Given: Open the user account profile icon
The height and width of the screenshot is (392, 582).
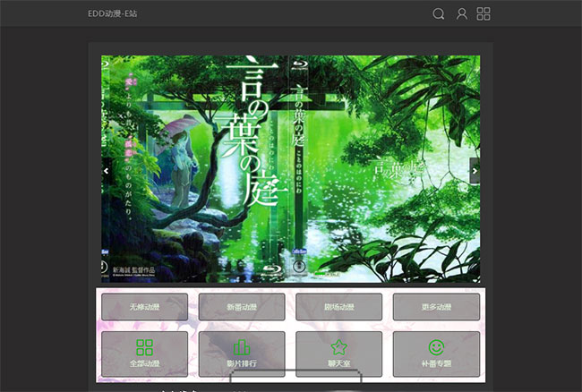Looking at the screenshot, I should [462, 13].
